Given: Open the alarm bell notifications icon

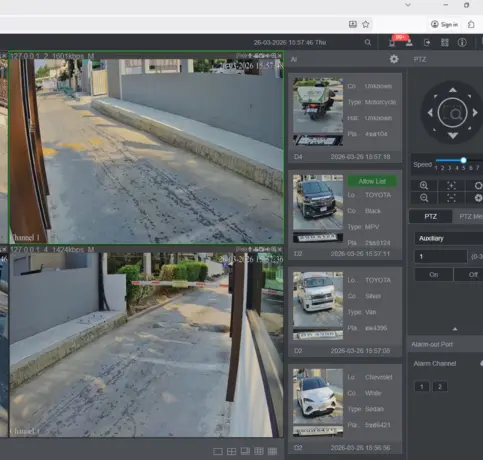Looking at the screenshot, I should (392, 43).
